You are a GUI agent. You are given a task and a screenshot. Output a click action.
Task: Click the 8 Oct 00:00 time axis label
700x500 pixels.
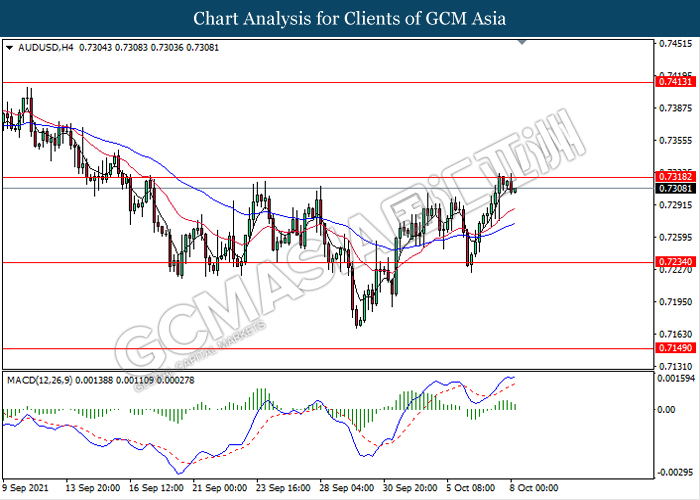click(534, 488)
